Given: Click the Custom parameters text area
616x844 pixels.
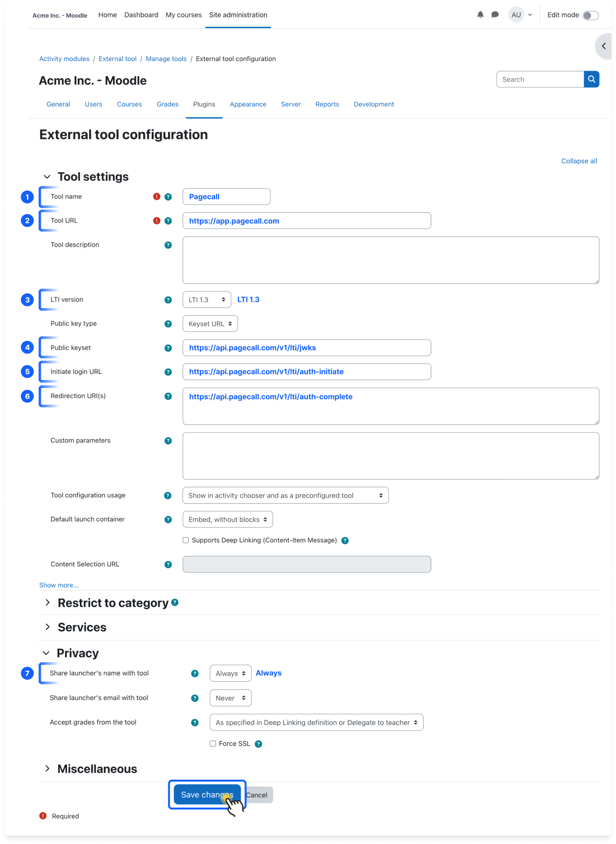Looking at the screenshot, I should [x=391, y=456].
